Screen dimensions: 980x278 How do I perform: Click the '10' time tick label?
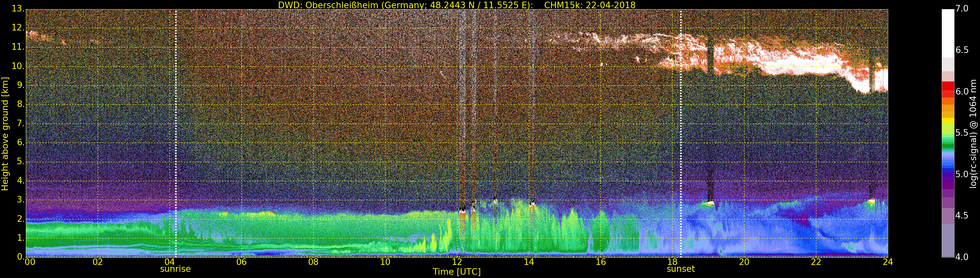[x=385, y=262]
